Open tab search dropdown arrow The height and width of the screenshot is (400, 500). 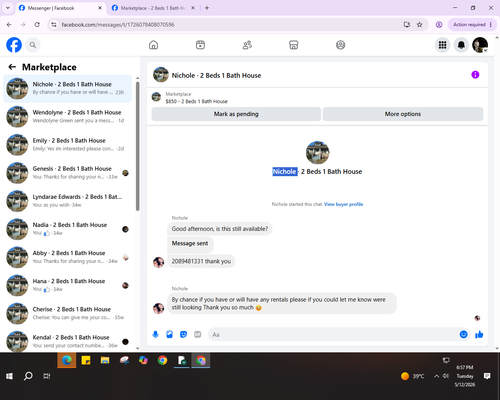pos(8,8)
